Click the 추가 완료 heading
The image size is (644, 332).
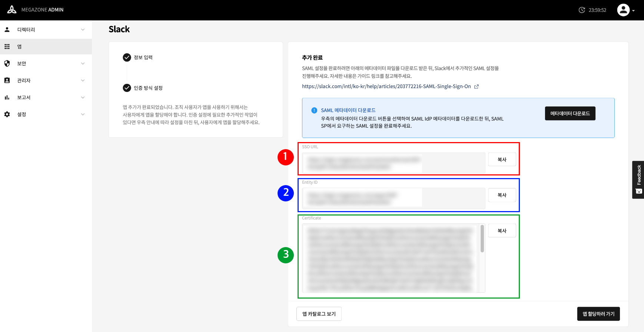click(312, 57)
